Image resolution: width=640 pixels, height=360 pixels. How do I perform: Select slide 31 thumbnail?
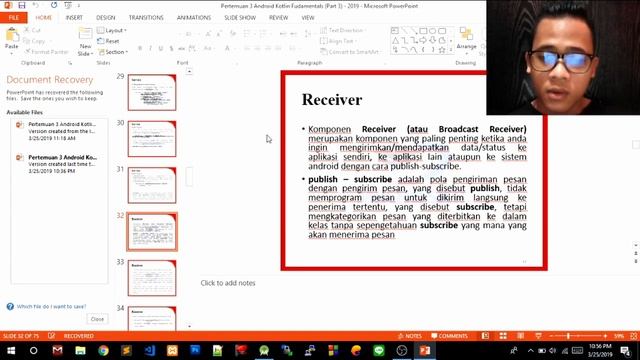click(152, 185)
